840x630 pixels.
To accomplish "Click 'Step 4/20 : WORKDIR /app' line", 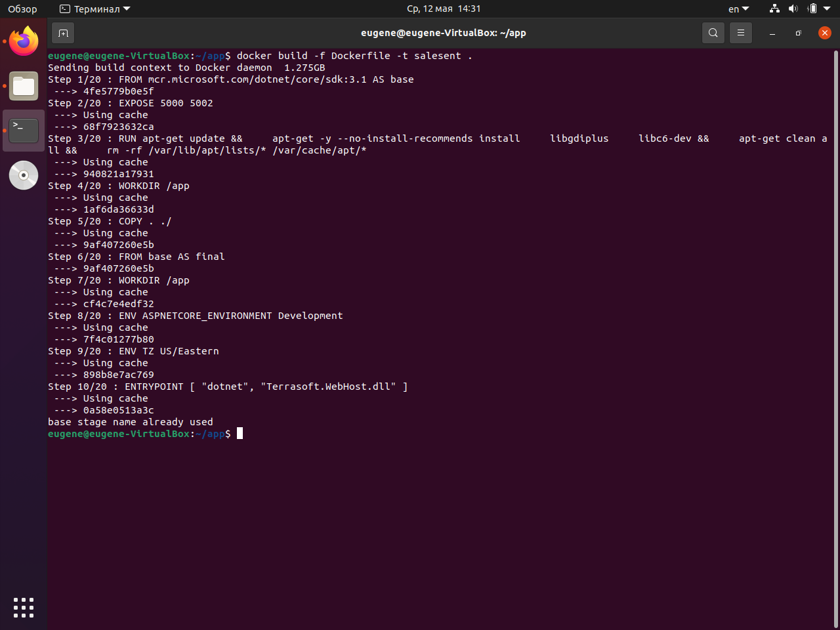I will click(119, 186).
